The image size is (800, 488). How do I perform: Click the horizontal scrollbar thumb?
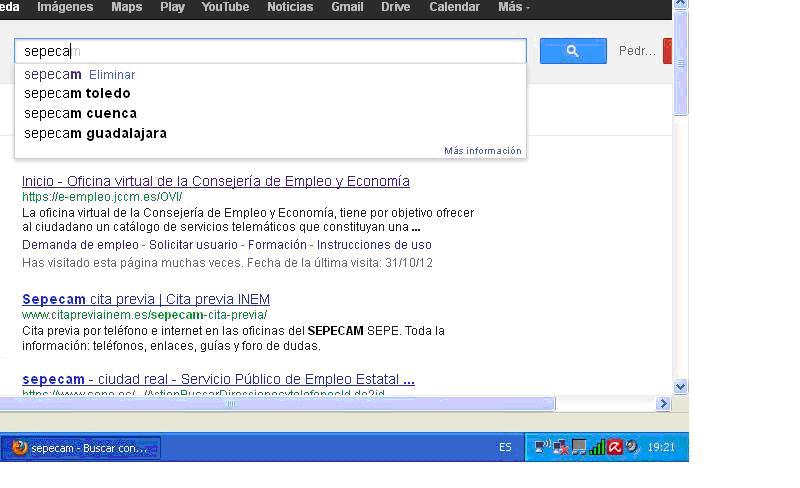pyautogui.click(x=277, y=403)
